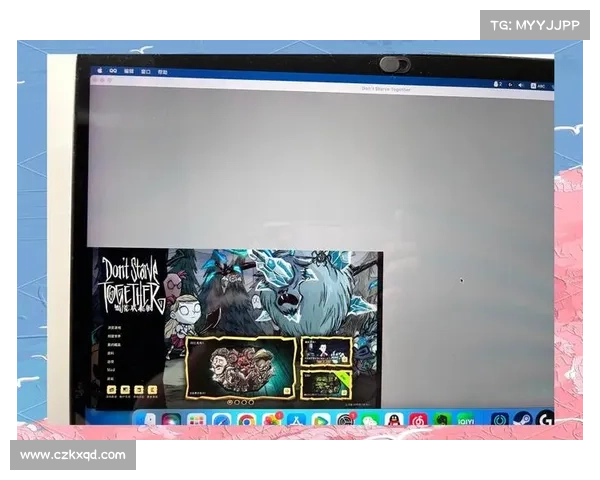Viewport: 600px width, 480px height.
Task: Open Safari from the dock
Action: pyautogui.click(x=222, y=421)
